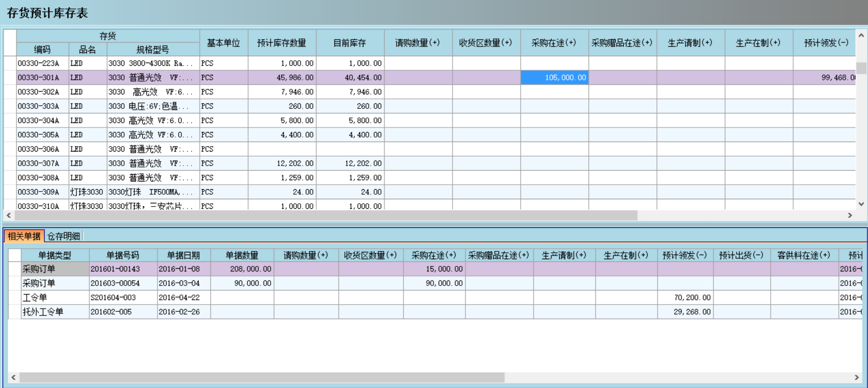Viewport: 868px width, 388px height.
Task: Select the highlighted 105,000.00 cell
Action: point(554,78)
